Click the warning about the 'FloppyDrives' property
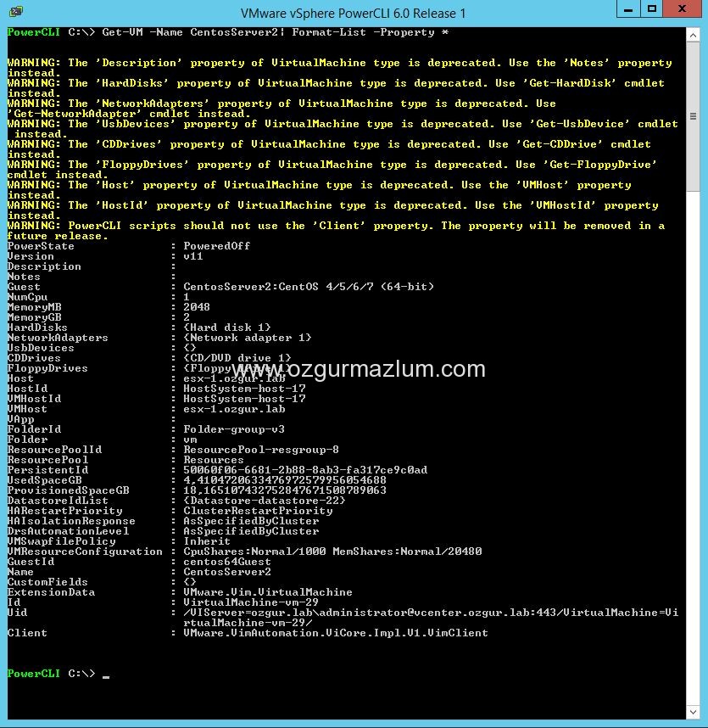 coord(332,170)
